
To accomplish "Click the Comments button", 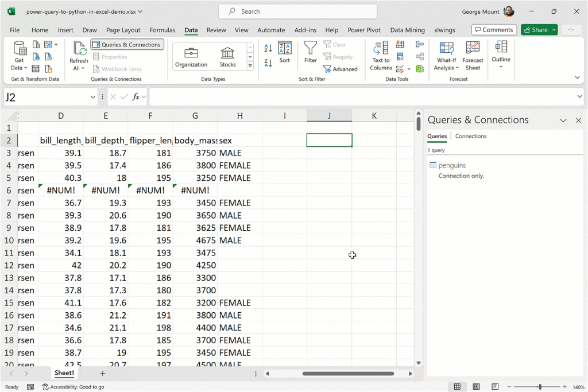I will tap(493, 30).
